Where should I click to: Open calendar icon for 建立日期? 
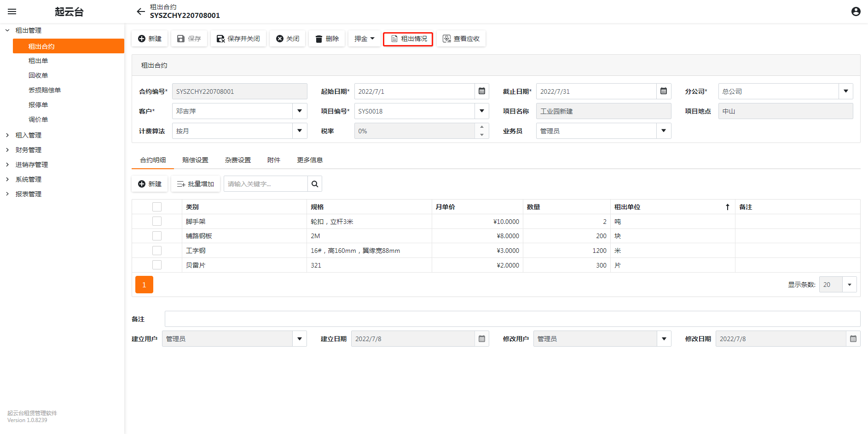[482, 339]
